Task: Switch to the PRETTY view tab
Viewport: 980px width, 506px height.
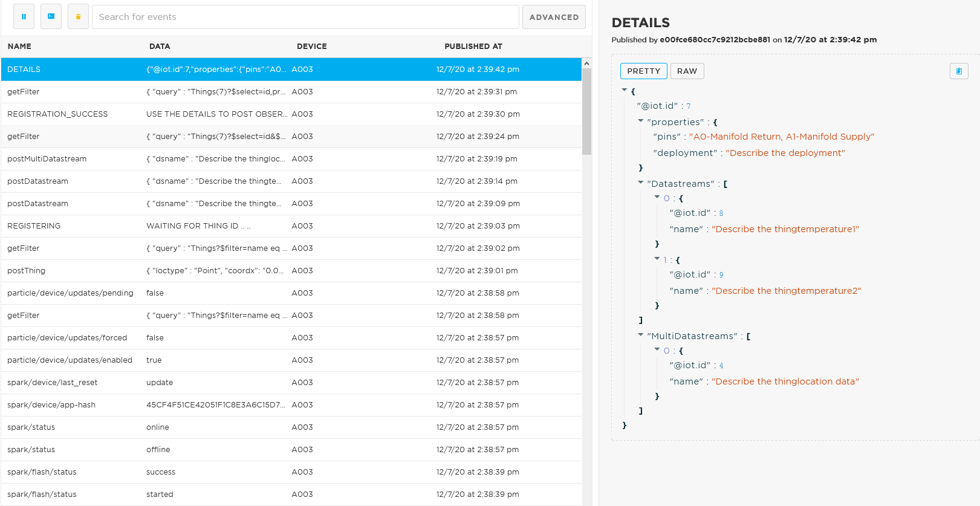Action: pyautogui.click(x=643, y=71)
